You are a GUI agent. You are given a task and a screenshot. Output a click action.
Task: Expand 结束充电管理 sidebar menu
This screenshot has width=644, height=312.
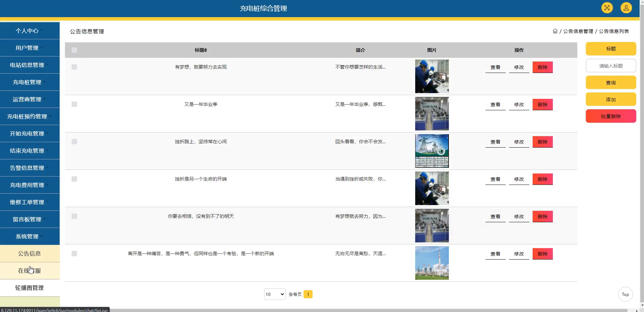click(x=30, y=151)
